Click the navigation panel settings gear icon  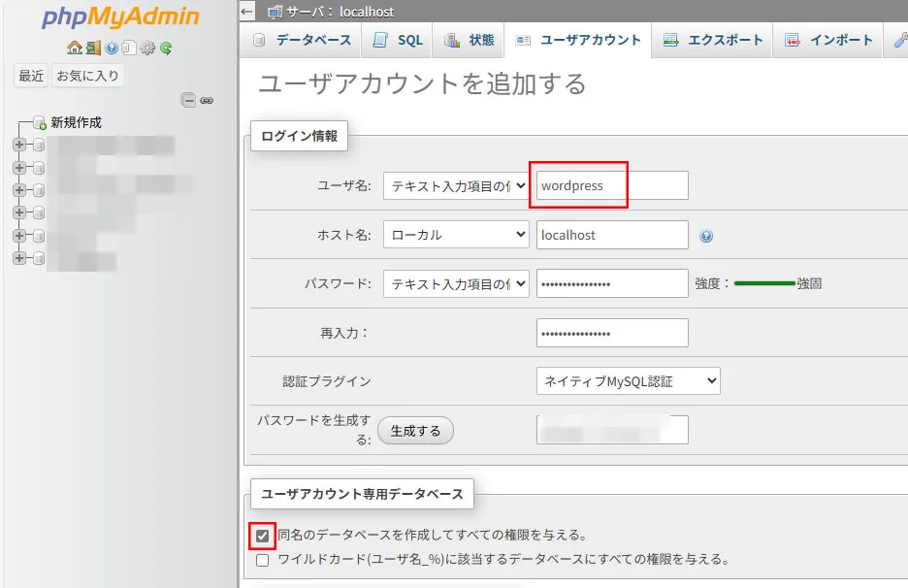(x=147, y=48)
